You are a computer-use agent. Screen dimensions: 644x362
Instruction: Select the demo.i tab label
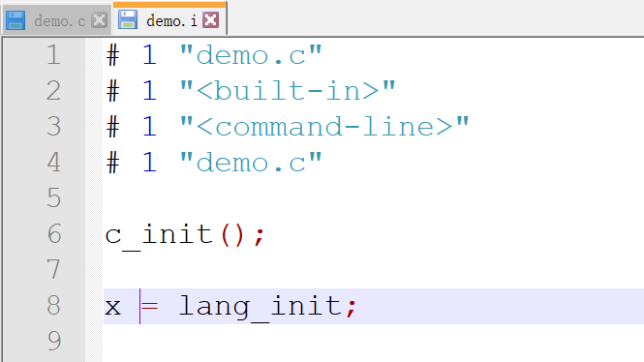point(171,20)
